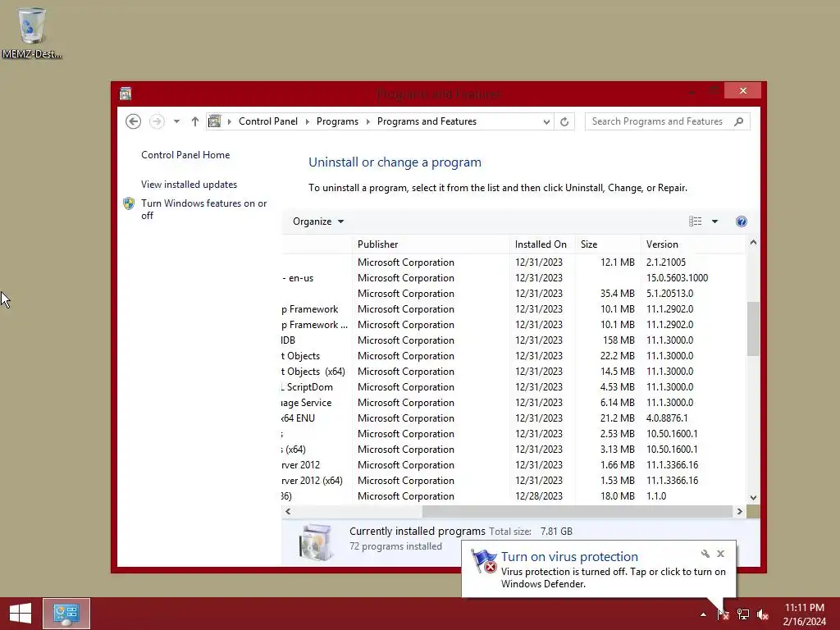Sort by the Version column header
840x630 pixels.
(x=692, y=244)
